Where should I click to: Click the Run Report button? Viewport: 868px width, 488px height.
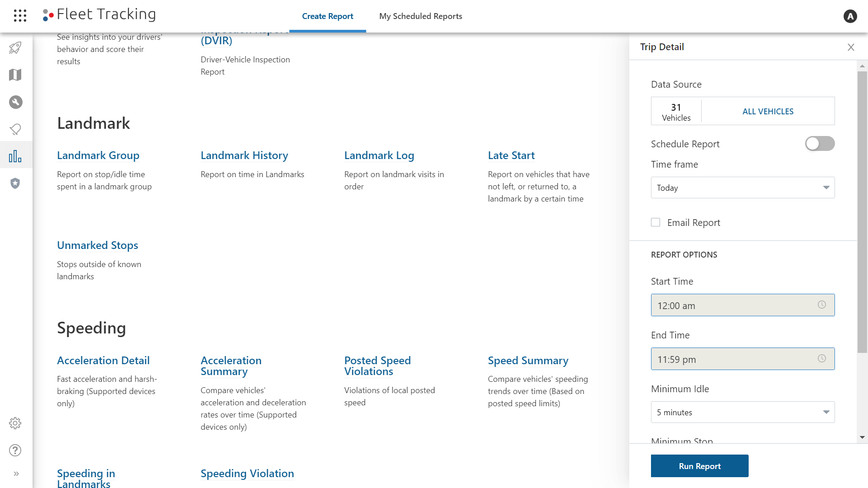point(700,465)
